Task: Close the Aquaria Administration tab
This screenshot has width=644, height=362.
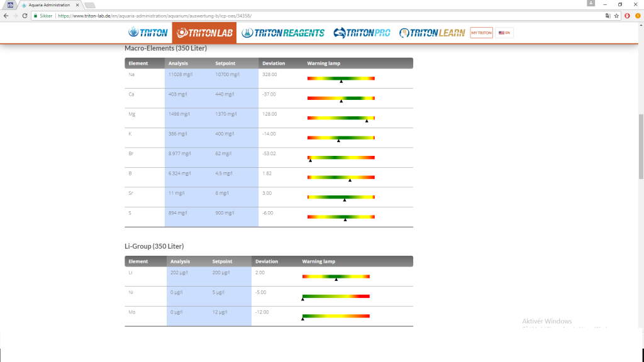Action: (x=77, y=5)
